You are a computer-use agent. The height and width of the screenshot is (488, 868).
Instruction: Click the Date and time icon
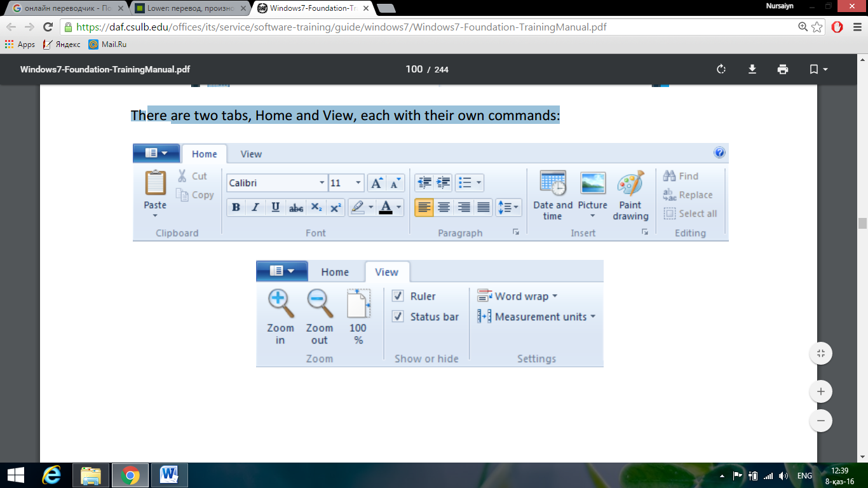(x=553, y=184)
